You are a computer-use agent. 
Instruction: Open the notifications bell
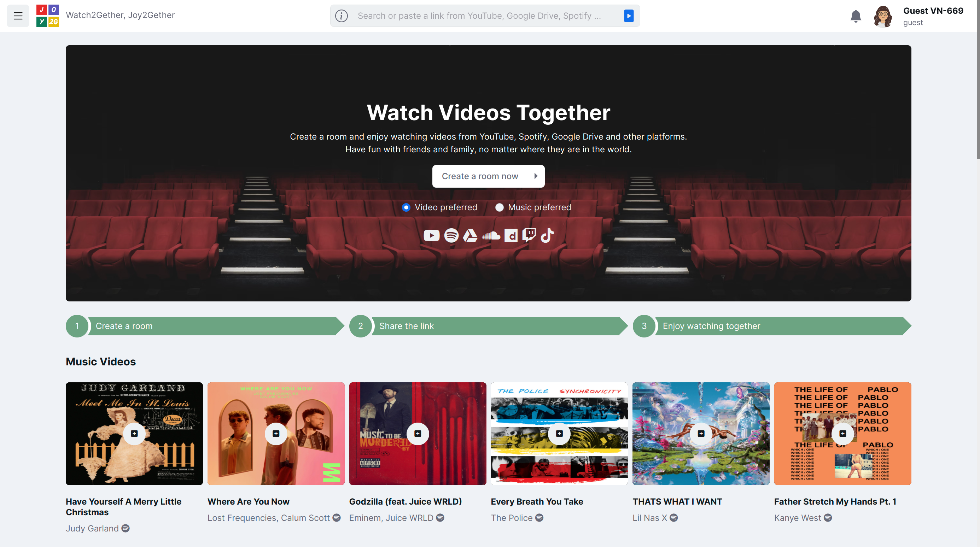click(x=856, y=16)
